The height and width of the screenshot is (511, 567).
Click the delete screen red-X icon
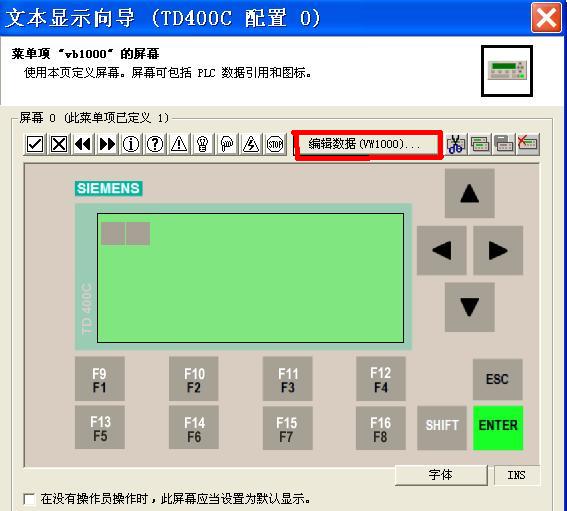tap(528, 144)
